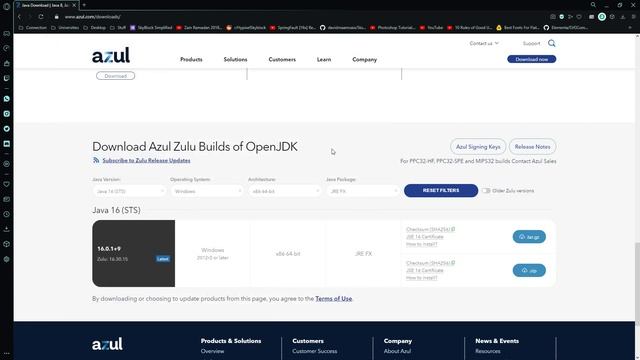Click the outlined Download button below header
Image resolution: width=640 pixels, height=360 pixels.
point(116,76)
